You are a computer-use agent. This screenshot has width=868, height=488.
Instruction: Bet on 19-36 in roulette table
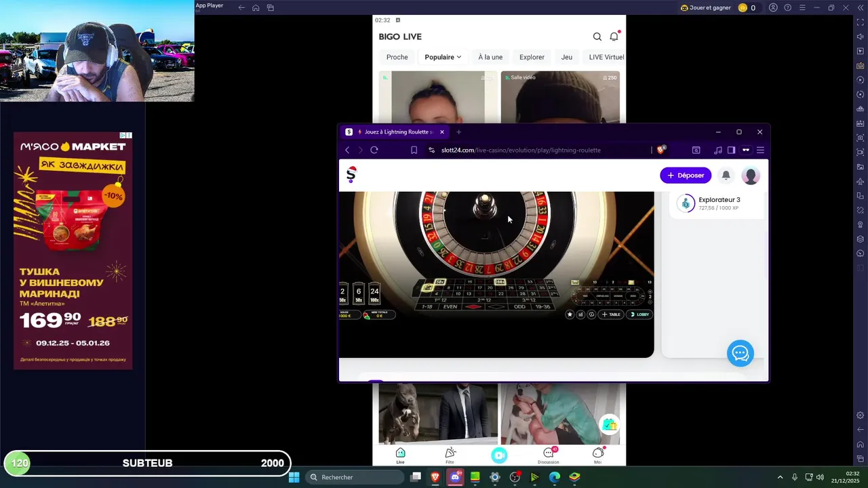coord(542,307)
